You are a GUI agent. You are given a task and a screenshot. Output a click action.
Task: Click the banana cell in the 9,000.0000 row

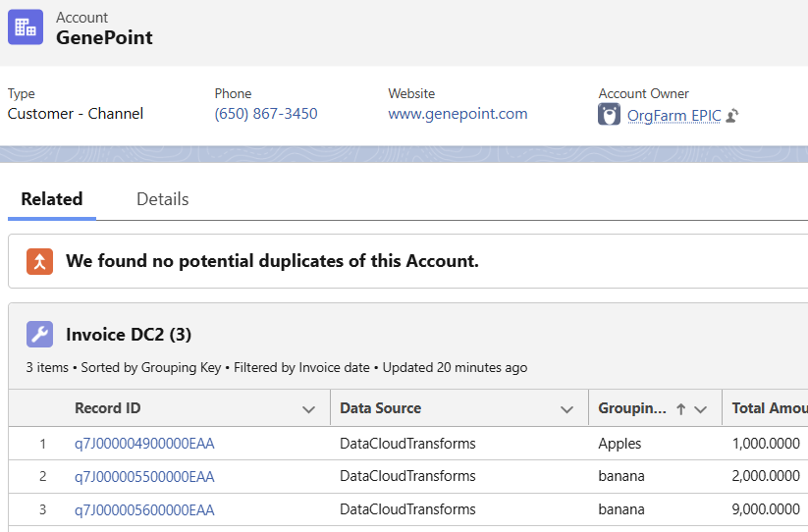coord(620,509)
